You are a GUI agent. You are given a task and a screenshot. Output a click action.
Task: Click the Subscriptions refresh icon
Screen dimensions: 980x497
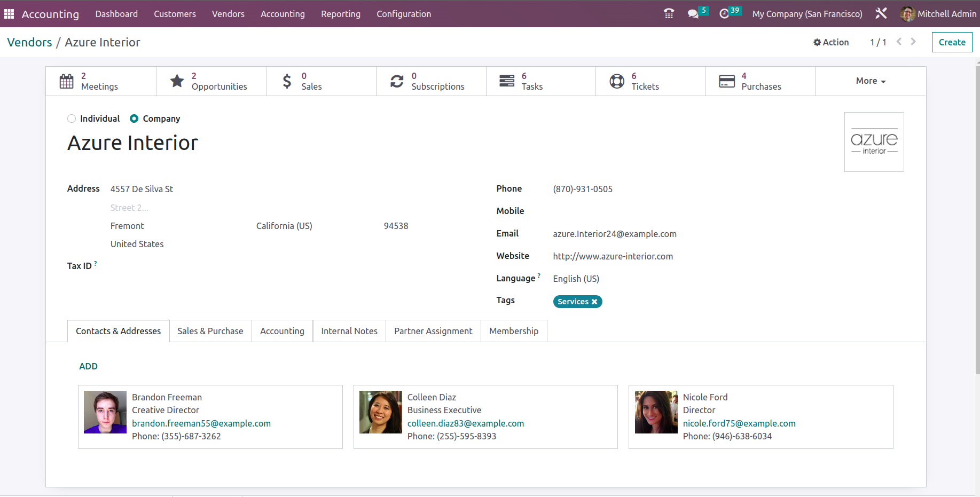397,81
